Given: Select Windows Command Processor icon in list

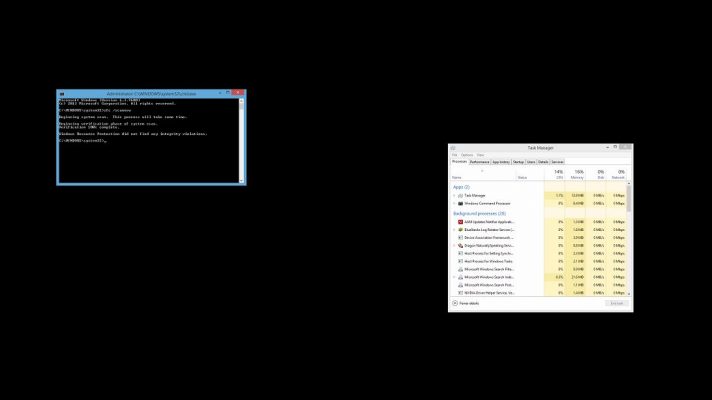Looking at the screenshot, I should pyautogui.click(x=460, y=203).
